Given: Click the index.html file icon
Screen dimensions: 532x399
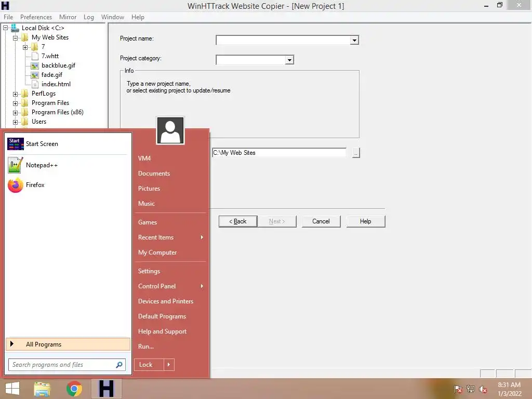Looking at the screenshot, I should coord(35,84).
